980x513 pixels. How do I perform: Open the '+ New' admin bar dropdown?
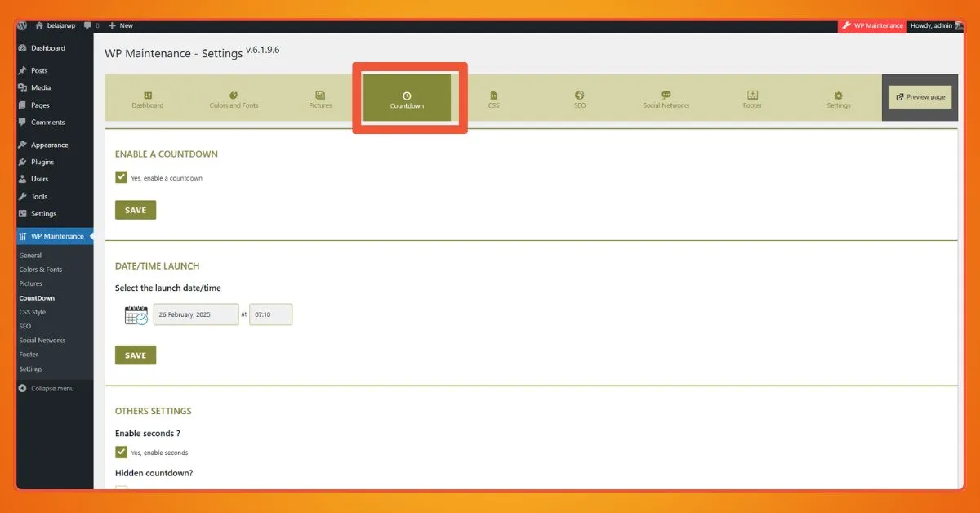121,25
